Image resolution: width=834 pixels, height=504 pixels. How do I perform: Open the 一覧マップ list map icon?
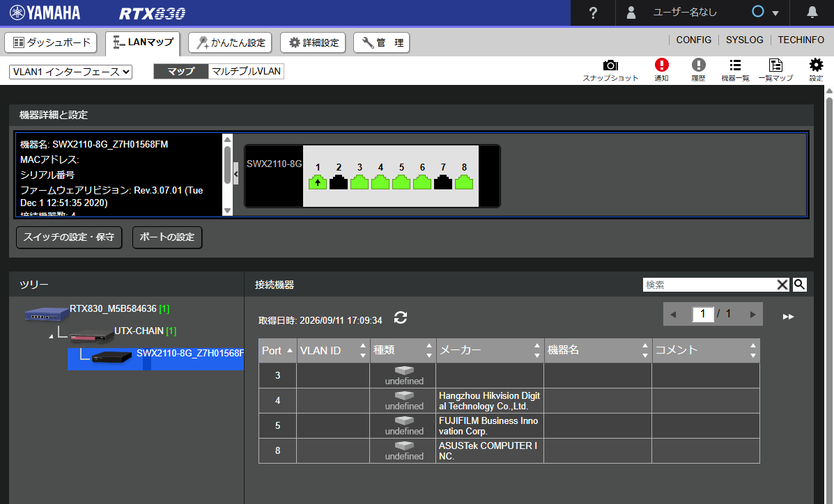tap(775, 70)
